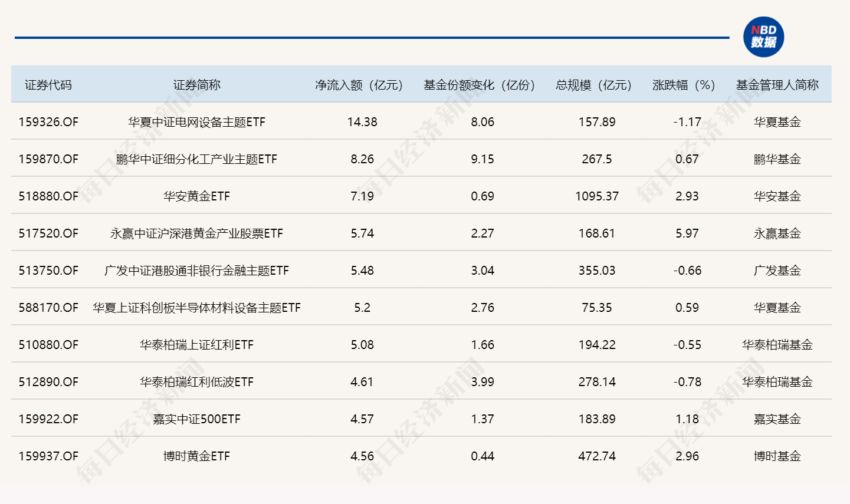Click the 涨跌幅(%) column header

(684, 85)
